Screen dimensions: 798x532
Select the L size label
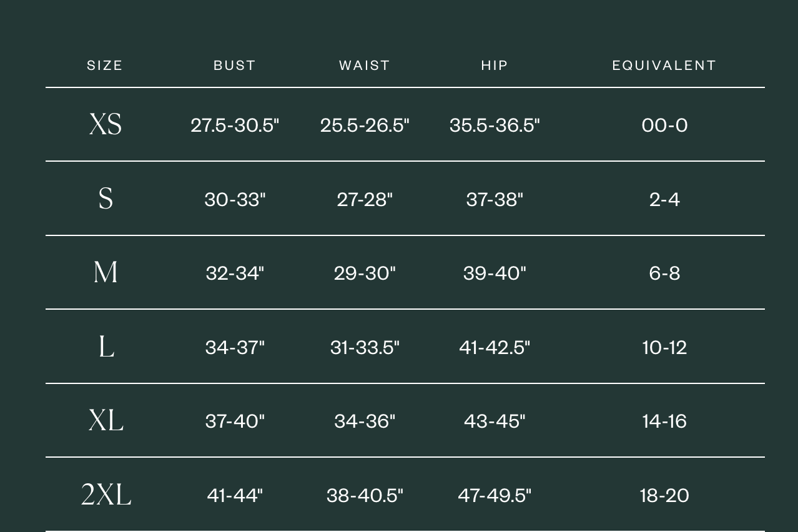pos(106,347)
